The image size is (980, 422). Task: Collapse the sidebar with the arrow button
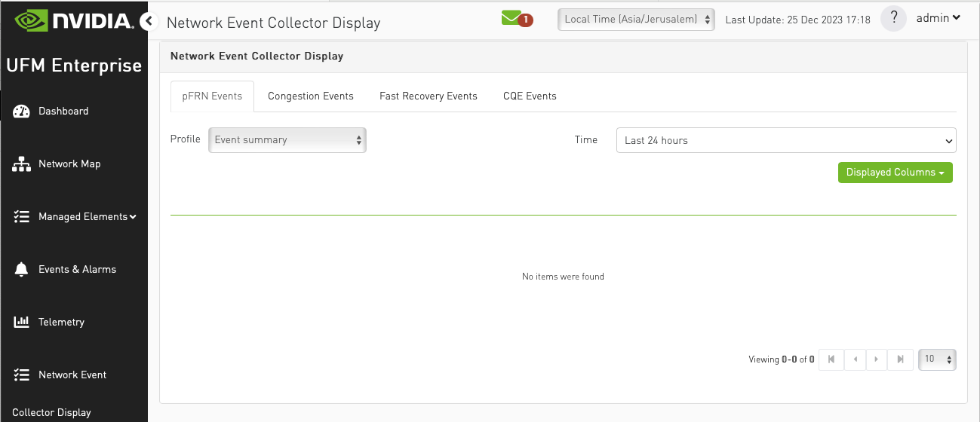coord(149,21)
